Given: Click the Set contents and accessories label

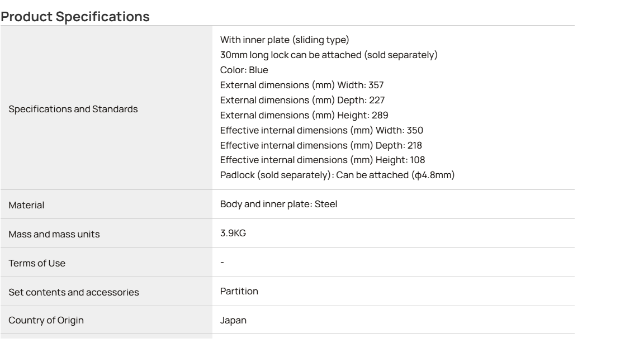Looking at the screenshot, I should [x=74, y=292].
